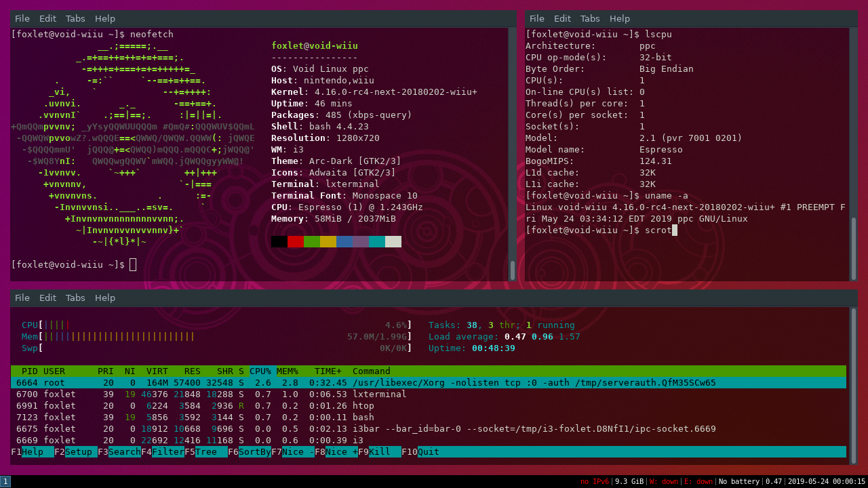
Task: Click the F7 Nice - button in htop
Action: (x=293, y=452)
